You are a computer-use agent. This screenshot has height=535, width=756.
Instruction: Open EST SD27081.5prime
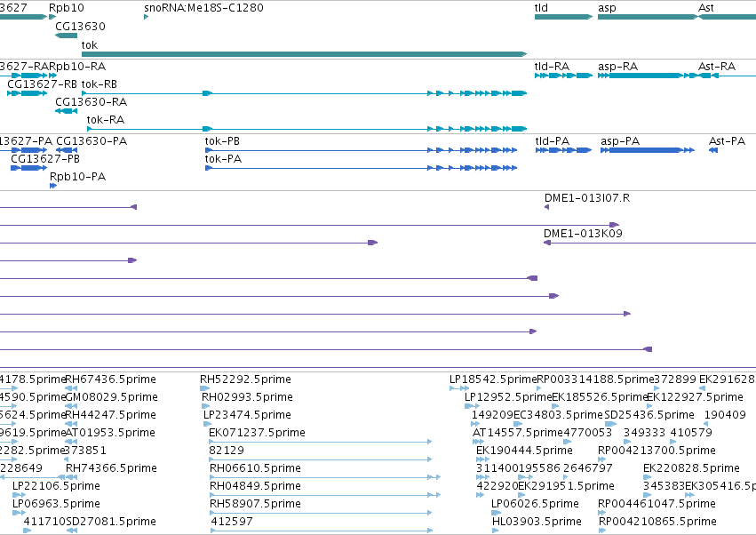(111, 522)
